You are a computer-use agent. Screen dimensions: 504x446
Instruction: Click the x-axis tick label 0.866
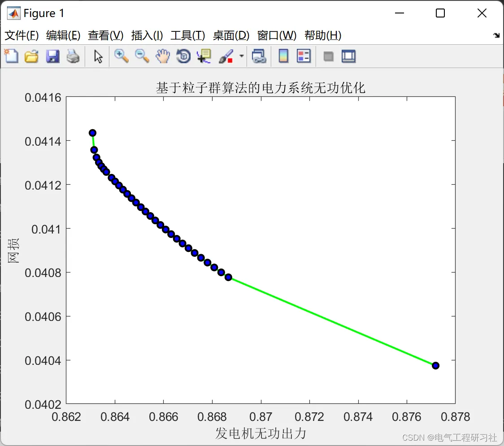(163, 417)
